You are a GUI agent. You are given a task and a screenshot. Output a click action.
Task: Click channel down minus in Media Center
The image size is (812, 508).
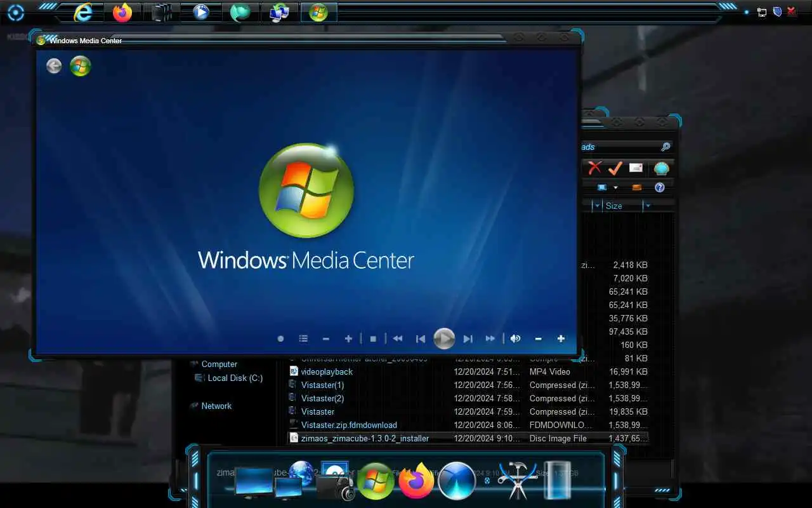[x=326, y=338]
